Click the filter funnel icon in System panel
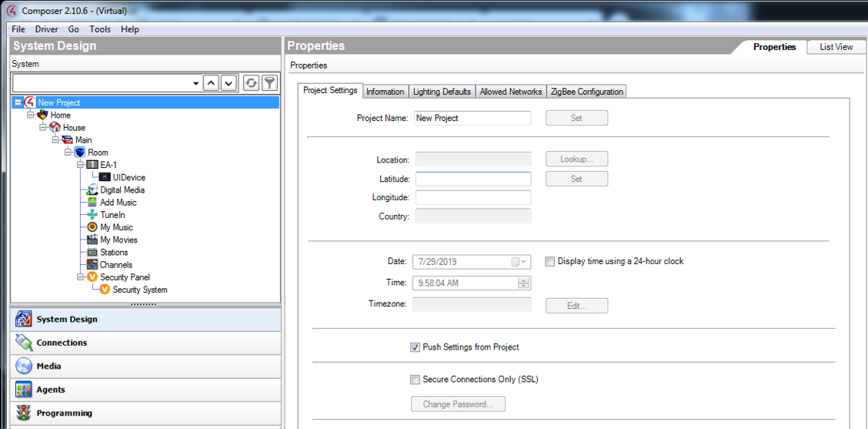 (269, 83)
